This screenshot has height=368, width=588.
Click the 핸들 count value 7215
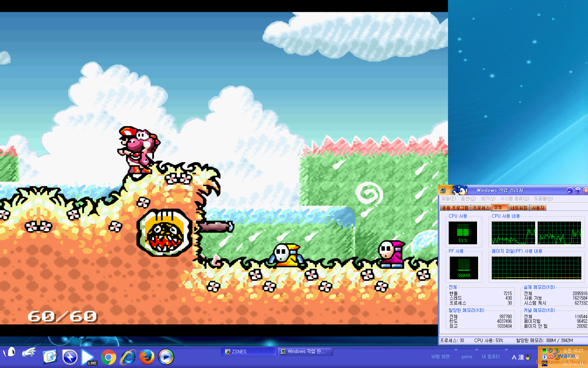click(x=507, y=293)
